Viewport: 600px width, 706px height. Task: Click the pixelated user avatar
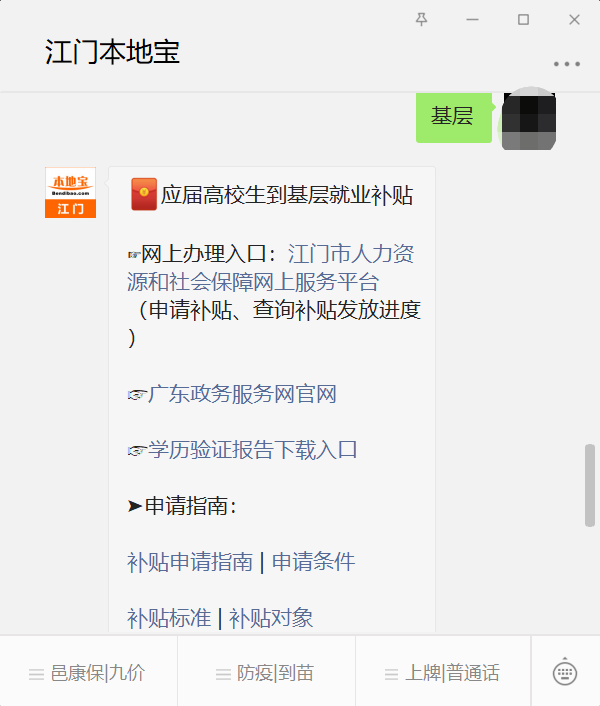528,120
